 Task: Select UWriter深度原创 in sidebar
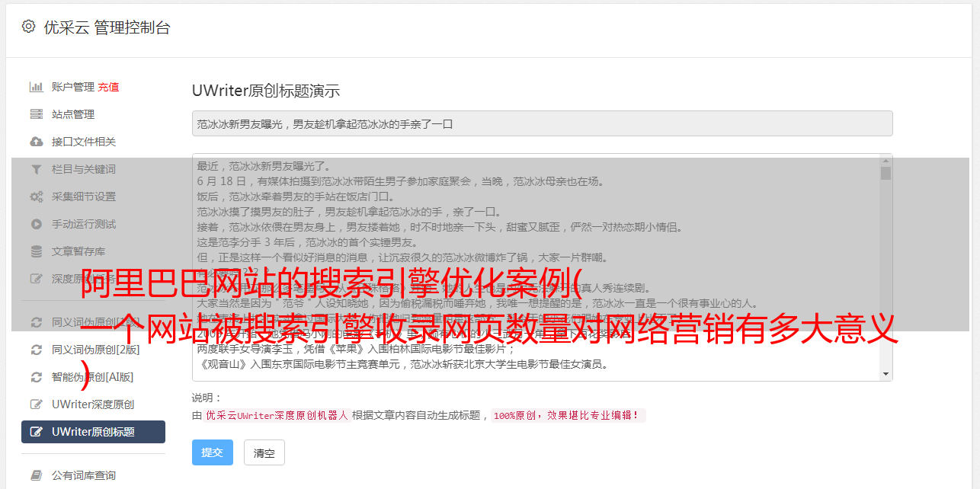click(x=93, y=404)
